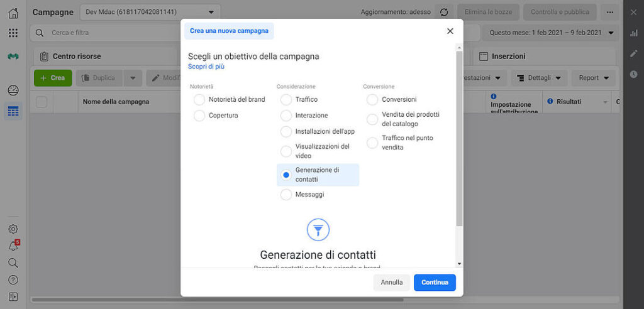Viewport: 644px width, 309px height.
Task: Click the search magnifier in left sidebar
Action: [13, 263]
